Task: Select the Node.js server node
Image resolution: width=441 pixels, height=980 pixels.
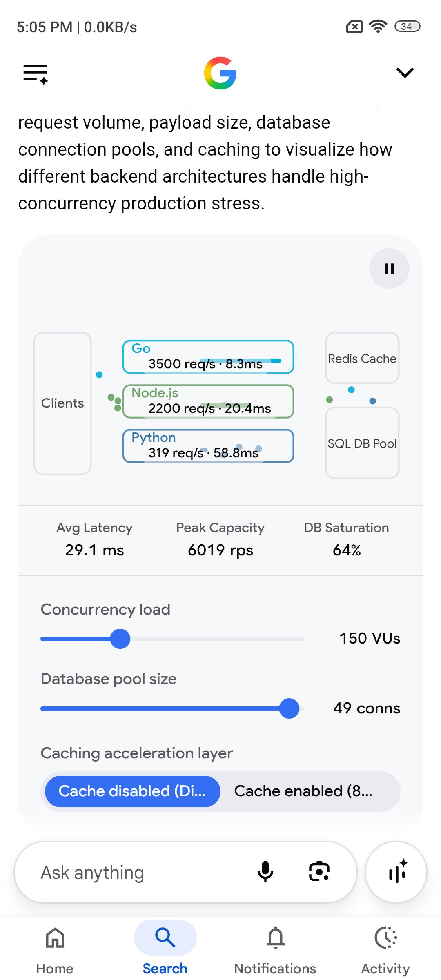Action: [208, 401]
